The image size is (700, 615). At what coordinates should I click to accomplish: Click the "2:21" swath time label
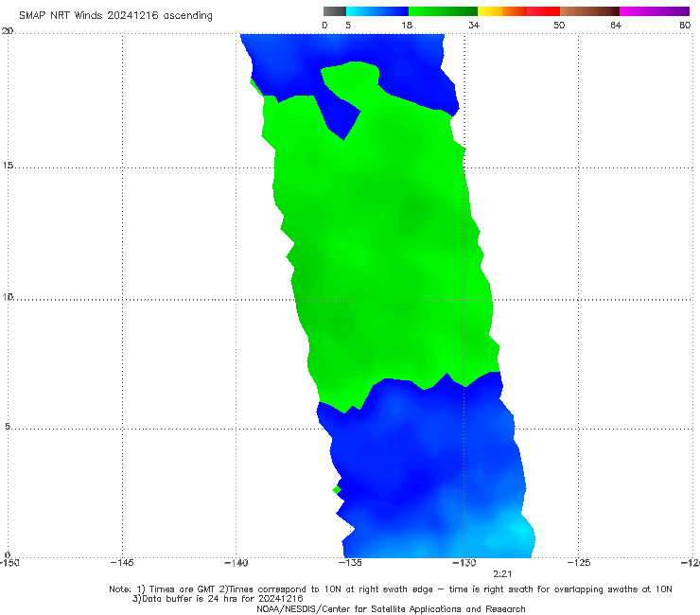pyautogui.click(x=502, y=574)
